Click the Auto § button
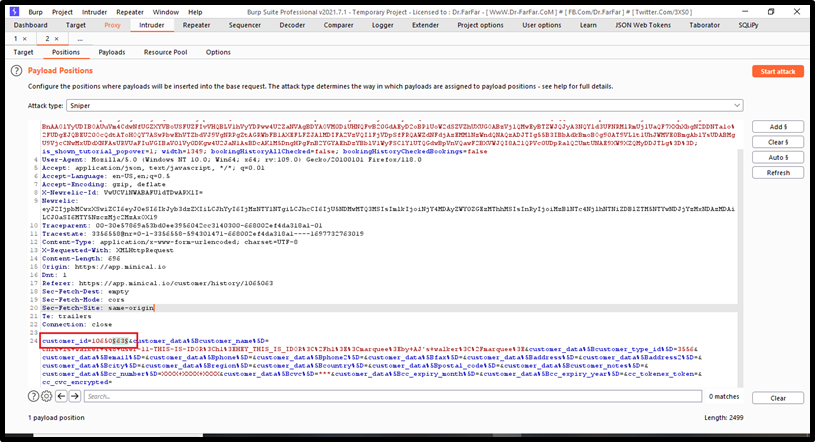This screenshot has height=442, width=815. [x=778, y=157]
